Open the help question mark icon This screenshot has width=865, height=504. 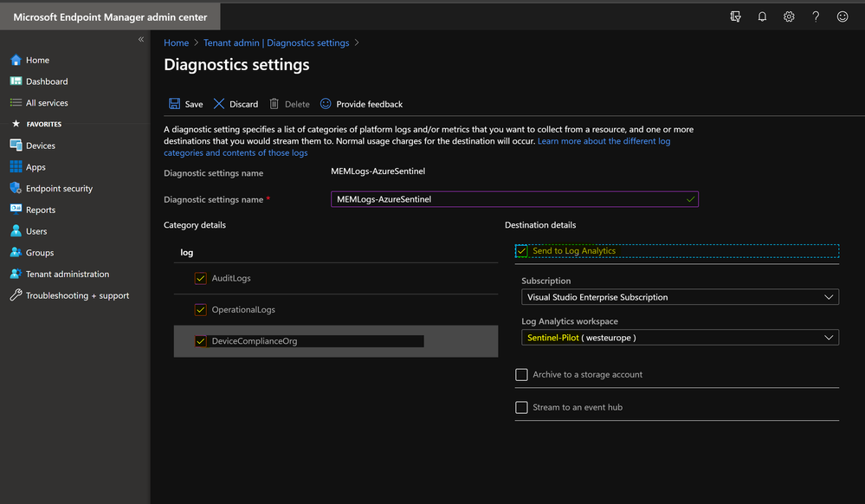pos(816,16)
